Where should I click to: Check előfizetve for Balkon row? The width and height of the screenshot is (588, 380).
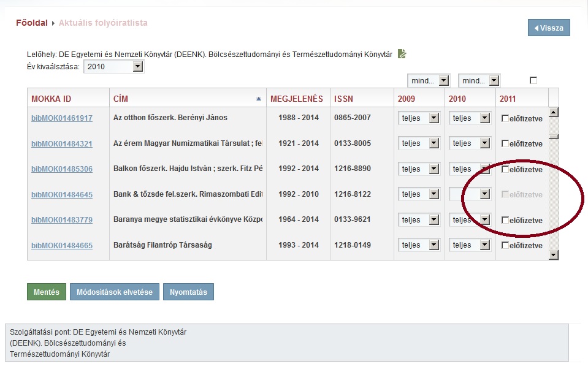click(505, 169)
